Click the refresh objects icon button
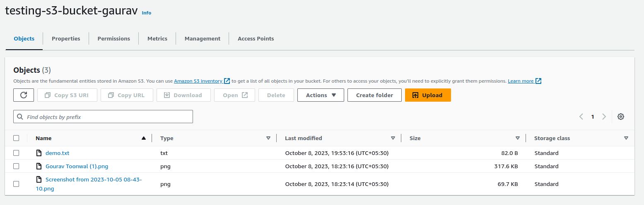This screenshot has width=644, height=205. [x=24, y=95]
